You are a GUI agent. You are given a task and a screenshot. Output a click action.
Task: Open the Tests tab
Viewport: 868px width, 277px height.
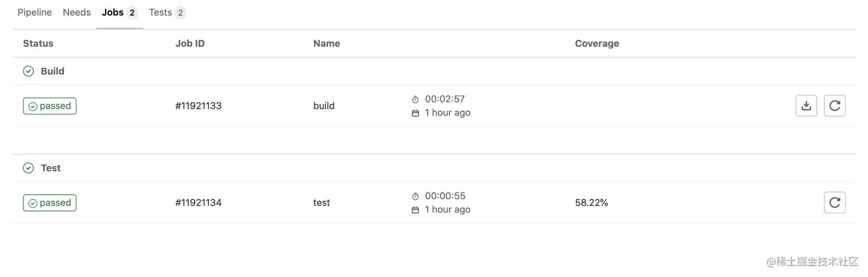pos(167,13)
